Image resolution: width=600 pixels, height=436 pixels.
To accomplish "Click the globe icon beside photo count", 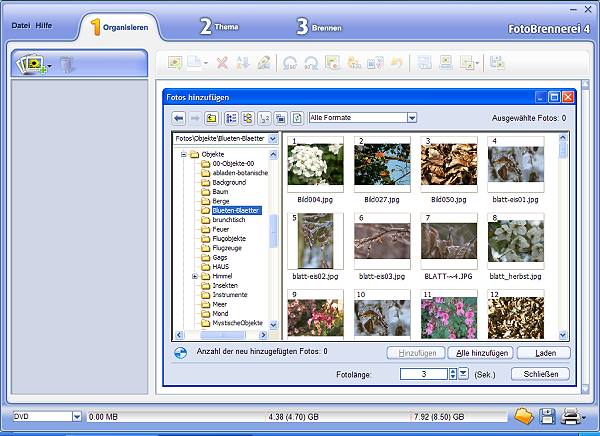I will (x=180, y=352).
